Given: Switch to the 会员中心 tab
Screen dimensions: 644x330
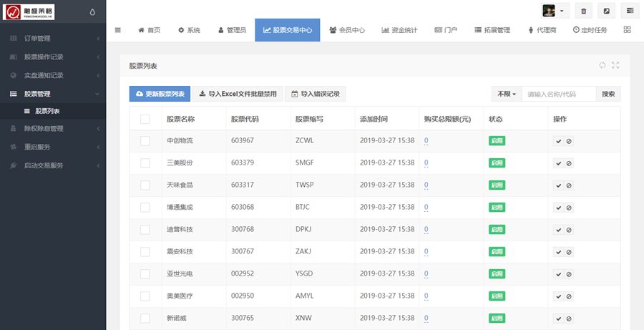Looking at the screenshot, I should pyautogui.click(x=347, y=30).
